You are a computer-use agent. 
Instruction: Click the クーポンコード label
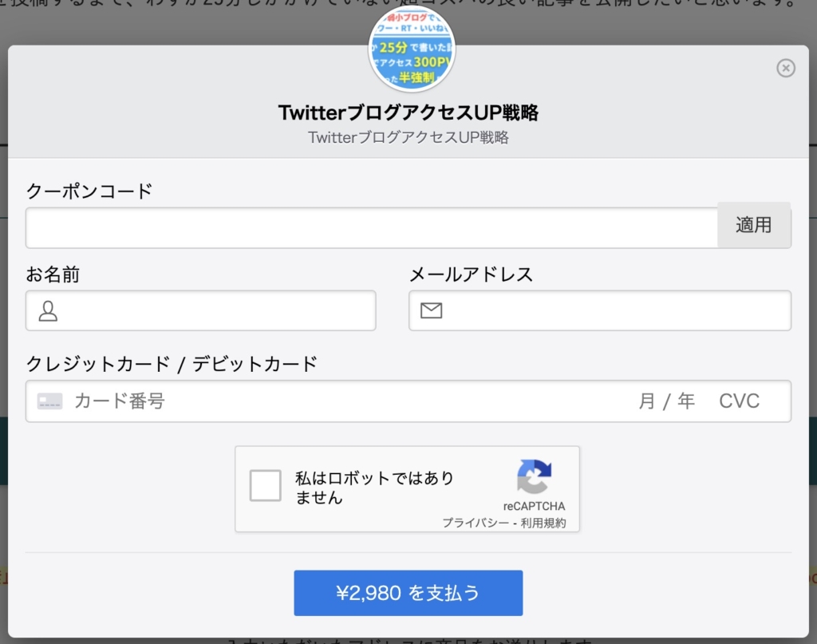pos(89,191)
